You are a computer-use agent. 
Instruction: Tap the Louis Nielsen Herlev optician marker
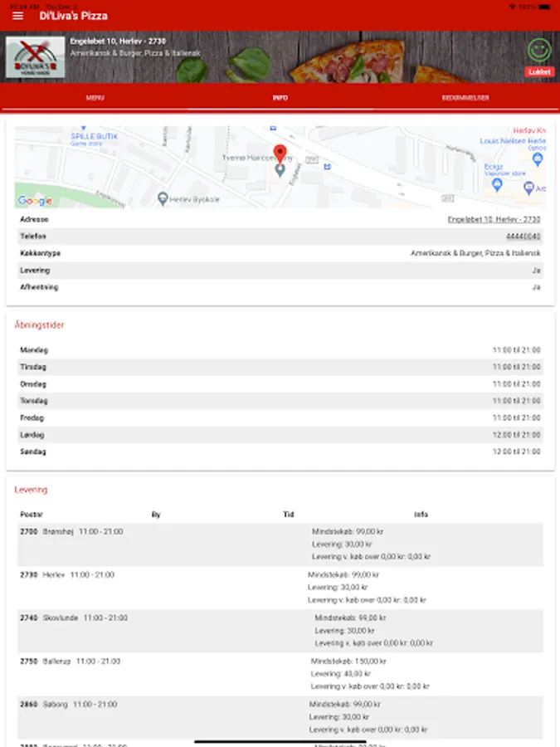click(538, 159)
